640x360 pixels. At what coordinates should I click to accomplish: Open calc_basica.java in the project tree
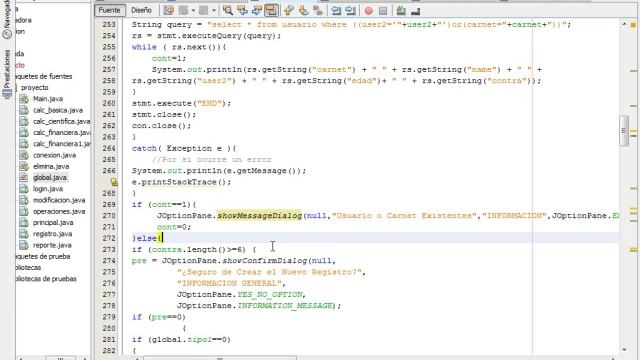[58, 110]
